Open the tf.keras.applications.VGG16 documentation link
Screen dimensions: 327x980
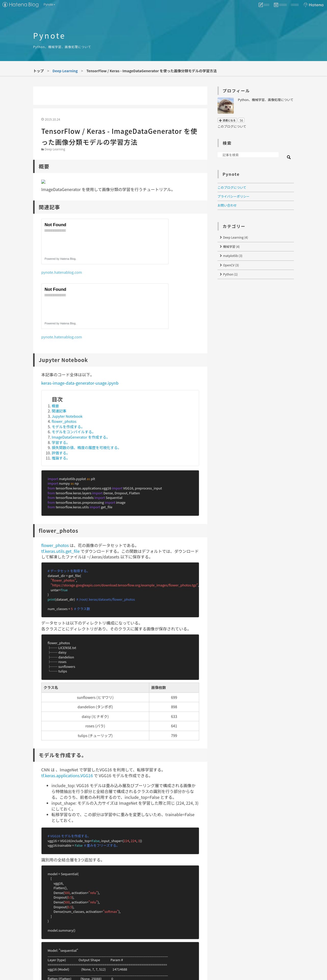tap(67, 776)
